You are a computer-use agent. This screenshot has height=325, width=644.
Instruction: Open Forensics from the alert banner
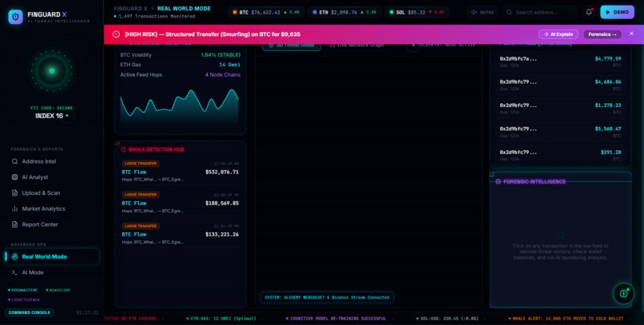602,34
